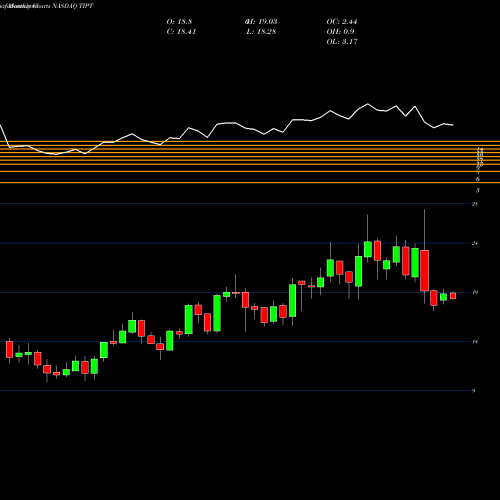Select the open value 'O: 18.8'
Screen dimensions: 500x500
tap(179, 22)
